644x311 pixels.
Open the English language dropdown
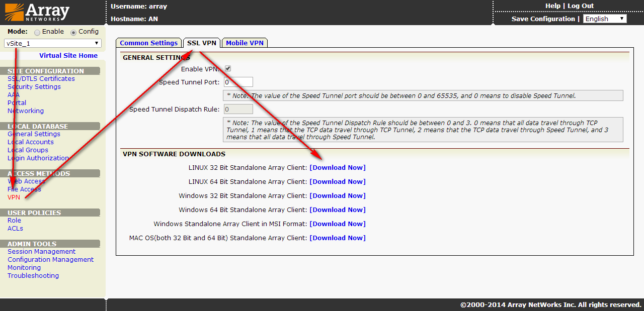(x=605, y=19)
